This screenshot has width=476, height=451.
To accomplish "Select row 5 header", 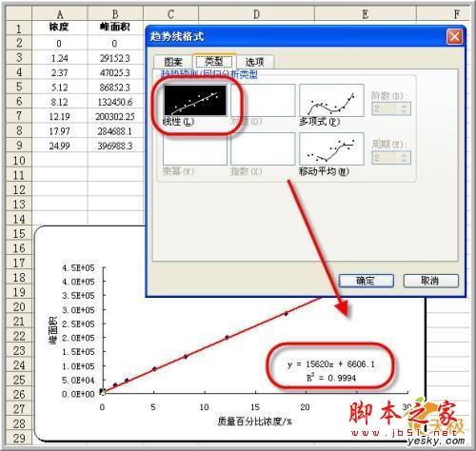I will coord(19,87).
